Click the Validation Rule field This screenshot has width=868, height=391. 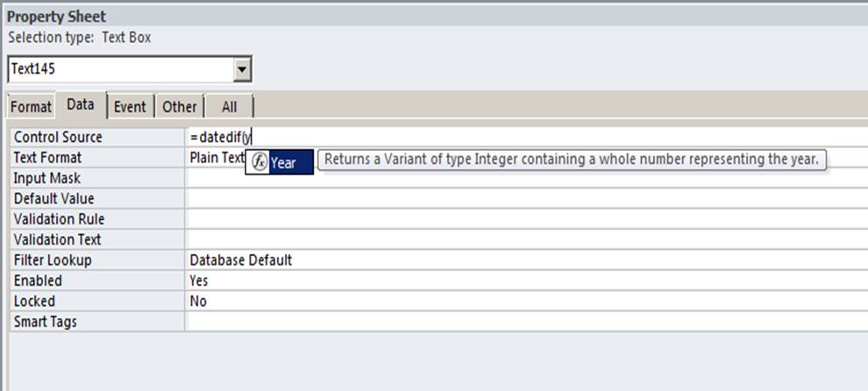click(x=526, y=219)
